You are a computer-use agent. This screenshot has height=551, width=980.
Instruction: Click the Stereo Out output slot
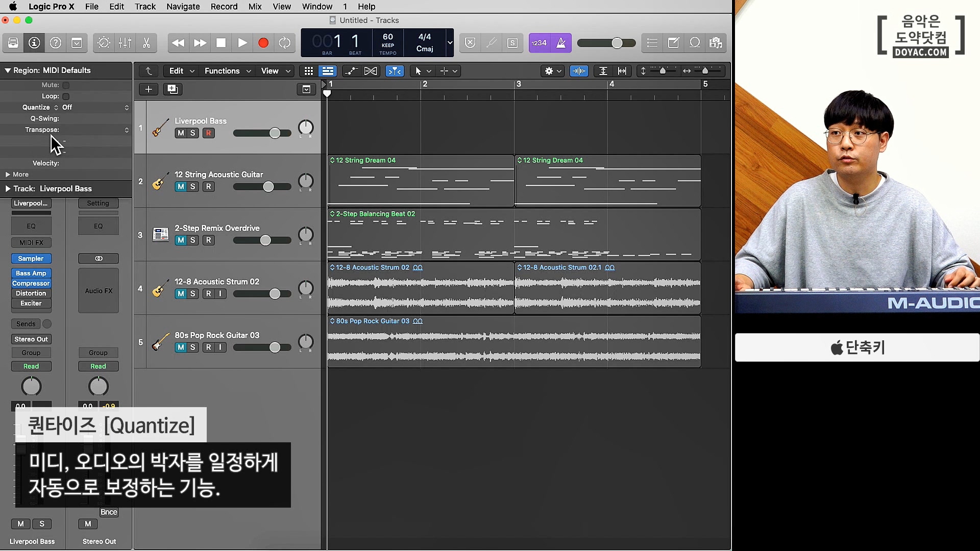tap(31, 339)
